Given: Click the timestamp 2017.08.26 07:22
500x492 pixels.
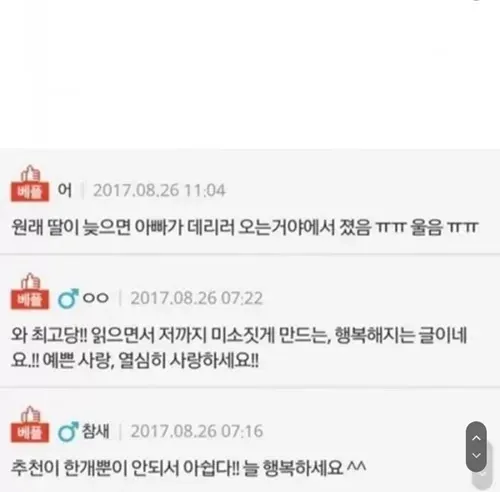Looking at the screenshot, I should click(197, 298).
